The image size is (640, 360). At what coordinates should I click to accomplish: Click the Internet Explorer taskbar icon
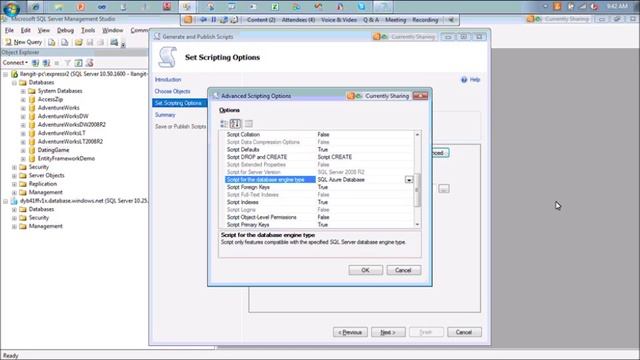point(36,7)
